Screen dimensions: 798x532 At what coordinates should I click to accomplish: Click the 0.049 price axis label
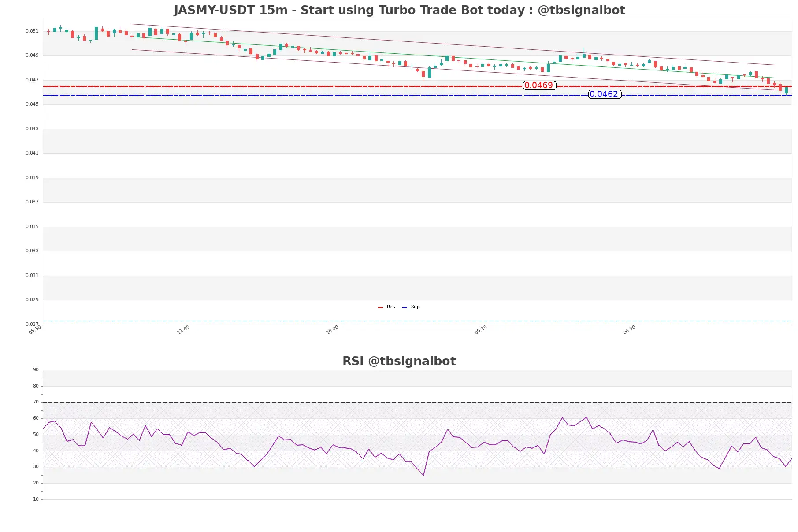(32, 55)
